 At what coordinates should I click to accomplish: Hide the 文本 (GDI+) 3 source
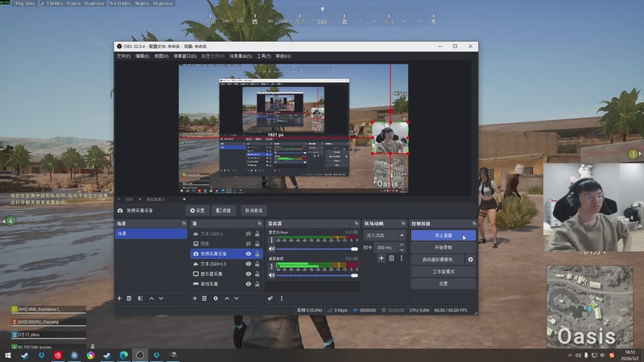click(249, 264)
